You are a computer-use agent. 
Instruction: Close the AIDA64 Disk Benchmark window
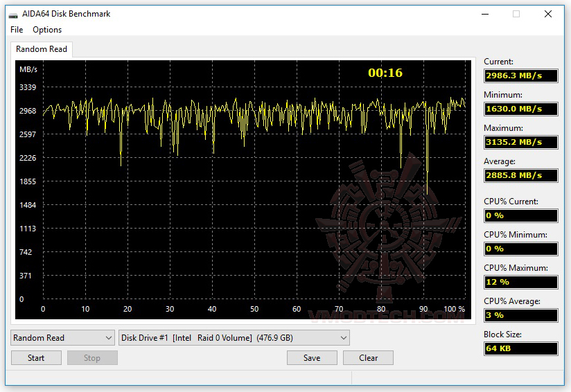[547, 14]
